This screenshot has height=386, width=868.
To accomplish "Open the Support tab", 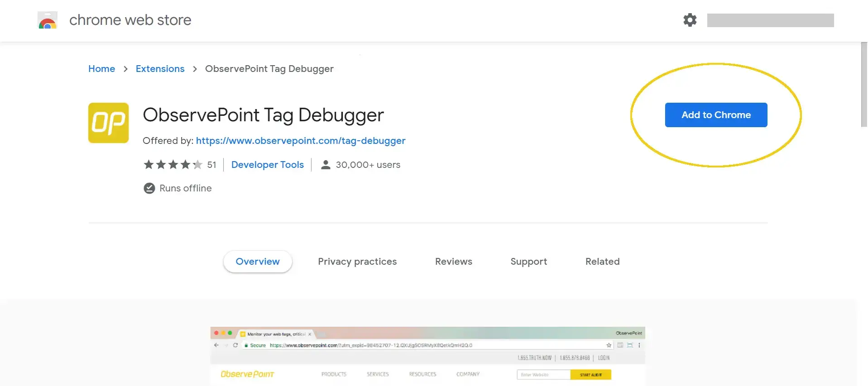I will point(528,262).
